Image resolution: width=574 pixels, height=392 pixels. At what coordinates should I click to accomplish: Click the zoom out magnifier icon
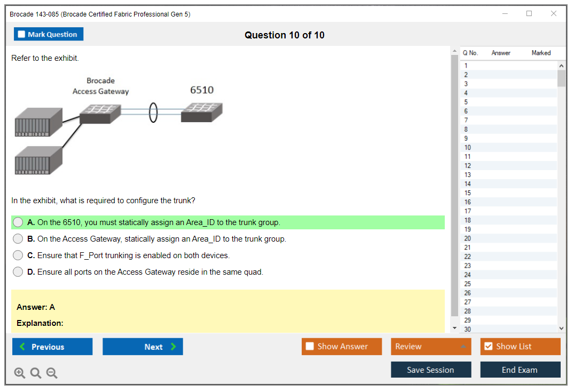coord(52,373)
